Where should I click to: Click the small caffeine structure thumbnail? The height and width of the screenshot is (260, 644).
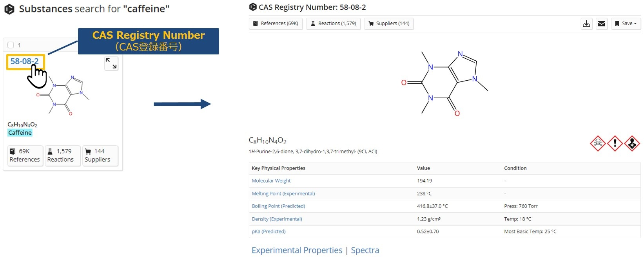63,95
